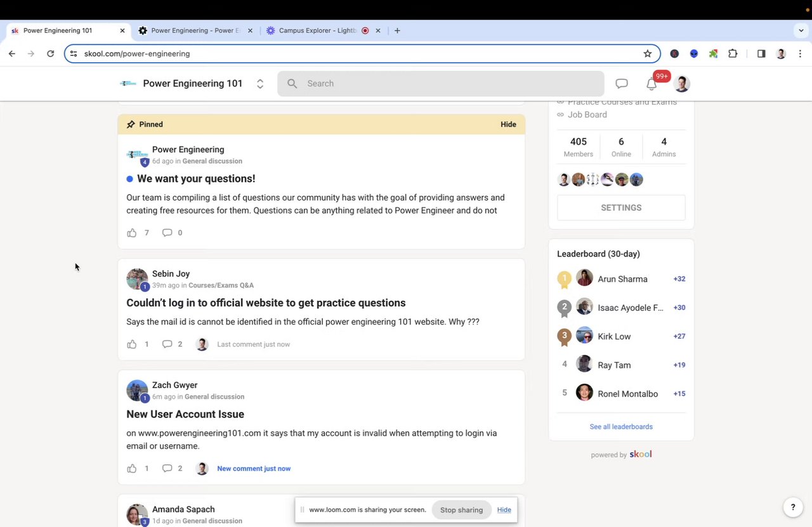Open the Chrome three-dot menu
This screenshot has height=527, width=812.
800,54
